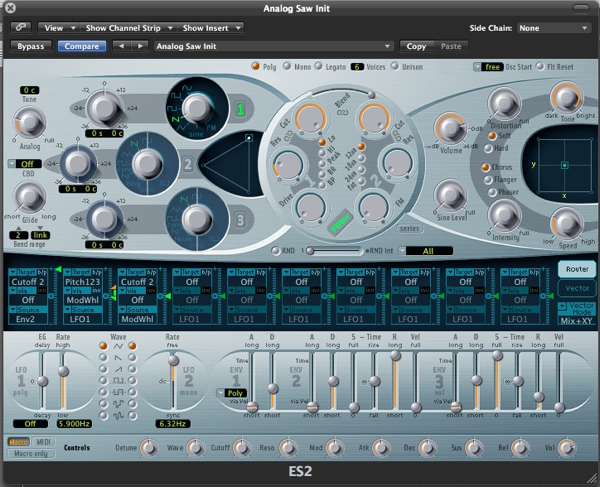Select oscillator 1 number button
This screenshot has width=600, height=487.
coord(240,110)
